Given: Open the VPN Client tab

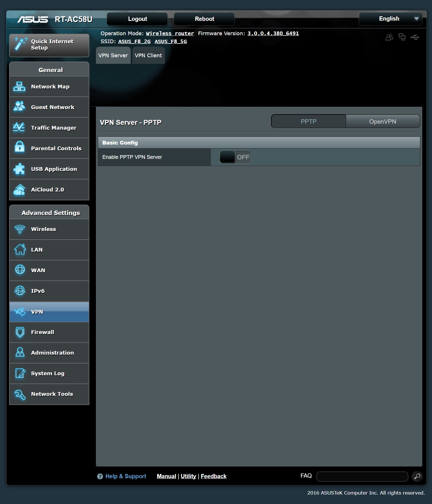Looking at the screenshot, I should (148, 56).
